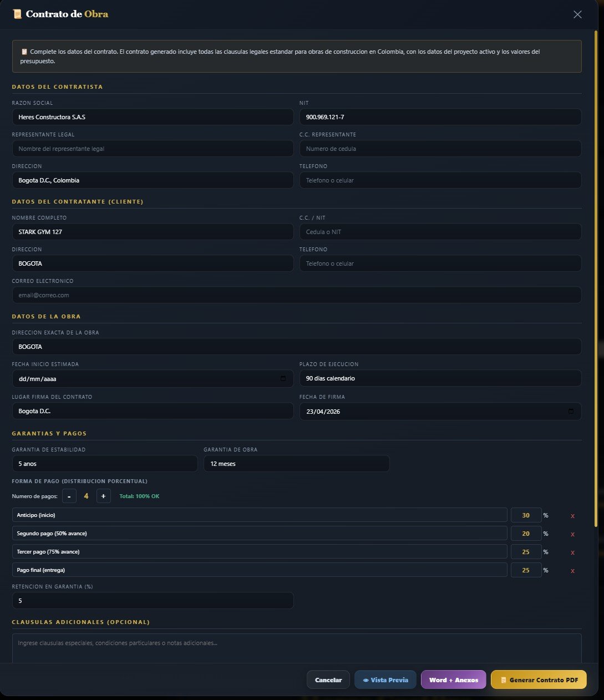Close the Contrato de Obra dialog
The height and width of the screenshot is (700, 604).
pyautogui.click(x=577, y=14)
